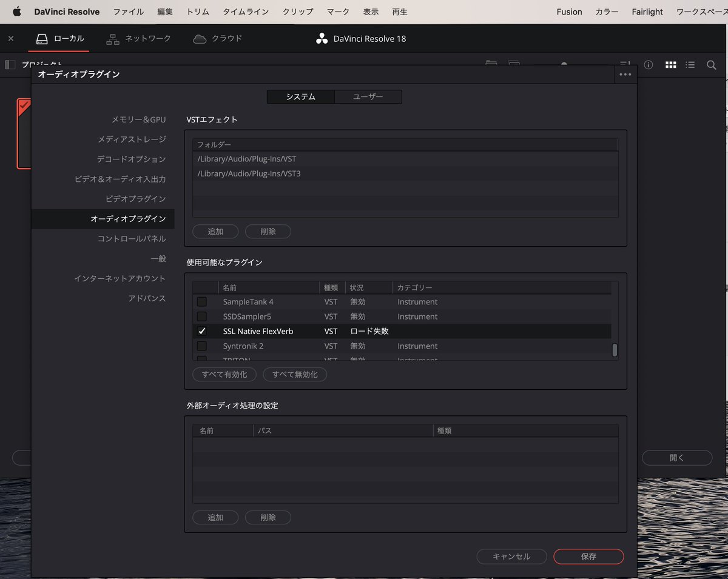Viewport: 728px width, 579px height.
Task: Click the network icon
Action: pos(113,39)
